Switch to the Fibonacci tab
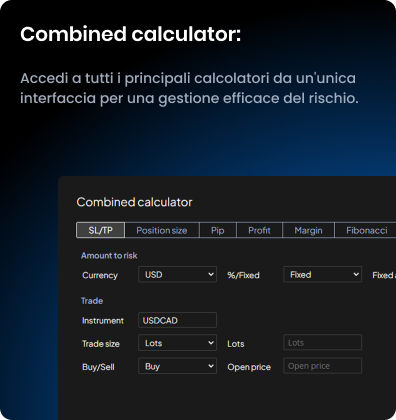396x420 pixels. pyautogui.click(x=365, y=230)
